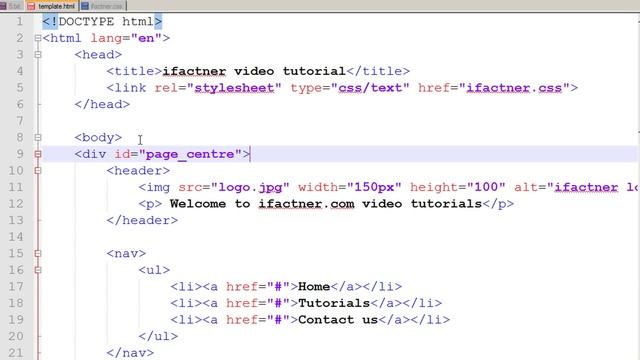Click the opening <ul> tag
Image resolution: width=640 pixels, height=360 pixels.
[x=154, y=270]
